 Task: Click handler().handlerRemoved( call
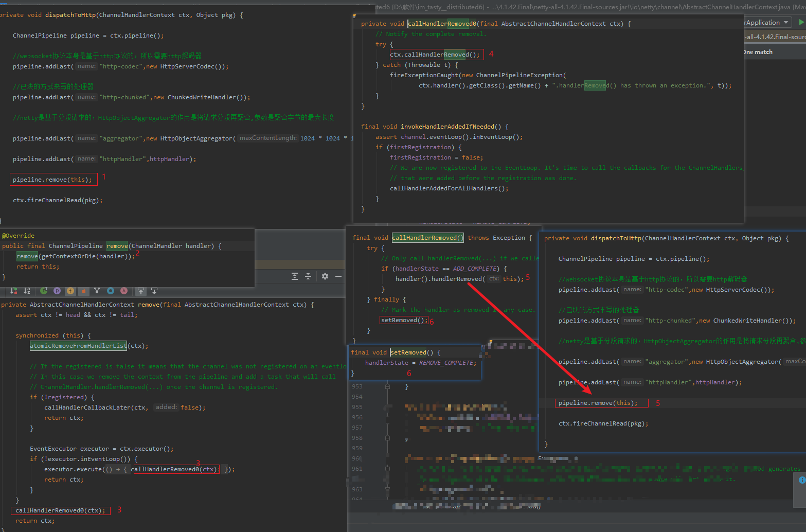click(440, 279)
